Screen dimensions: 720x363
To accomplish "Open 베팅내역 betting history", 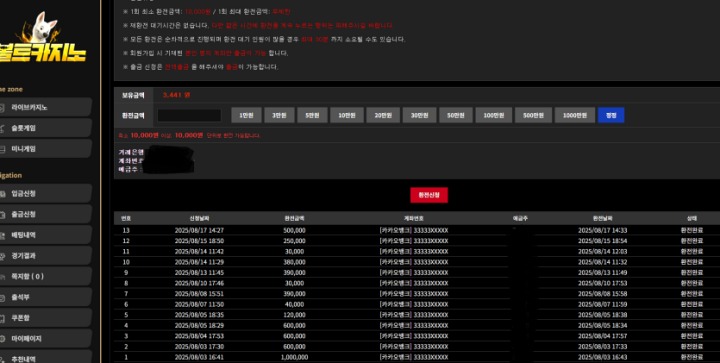I will tap(45, 235).
